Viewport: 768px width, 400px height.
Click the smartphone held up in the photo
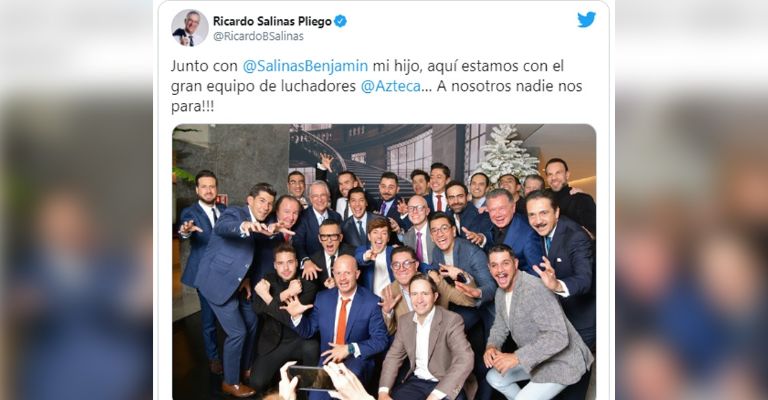312,378
